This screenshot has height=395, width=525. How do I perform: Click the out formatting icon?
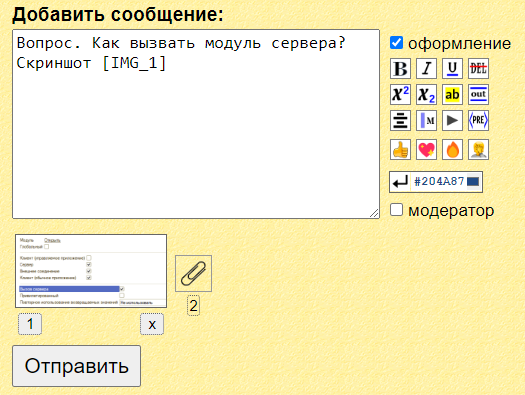tap(478, 94)
